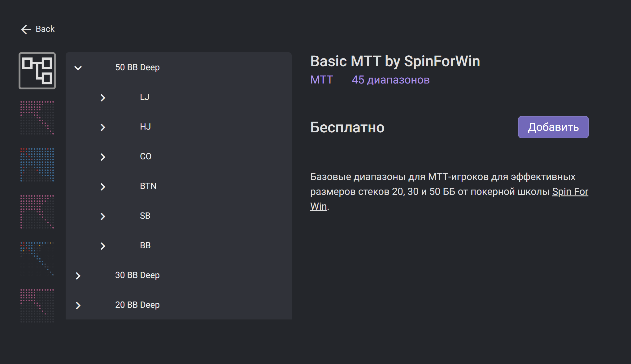Expand the CO position node
The width and height of the screenshot is (631, 364).
[x=103, y=157]
